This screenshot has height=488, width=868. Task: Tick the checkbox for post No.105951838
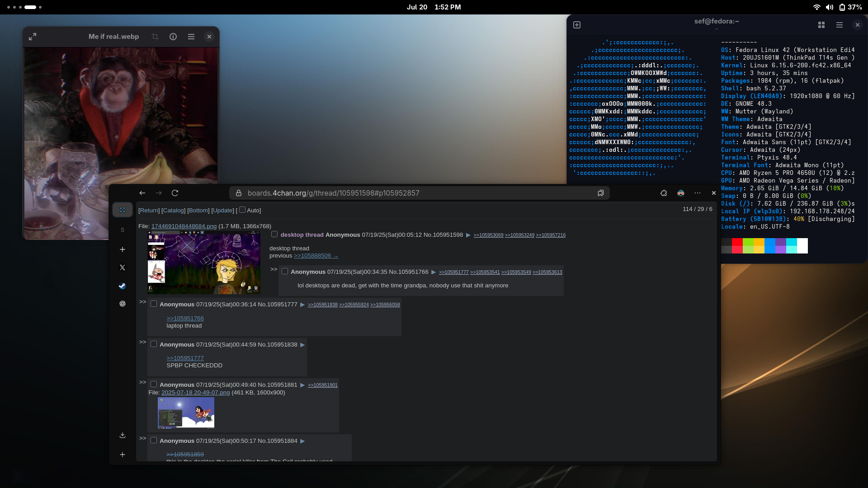click(x=154, y=344)
